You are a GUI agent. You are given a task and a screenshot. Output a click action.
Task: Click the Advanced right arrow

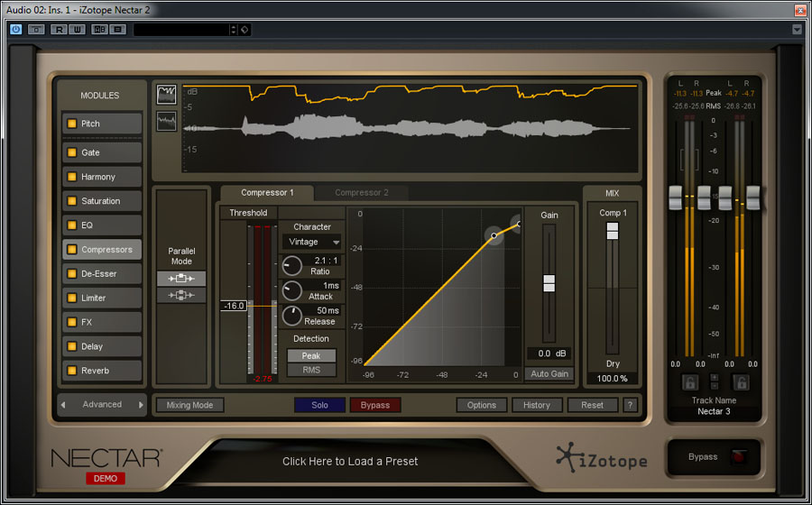(141, 405)
